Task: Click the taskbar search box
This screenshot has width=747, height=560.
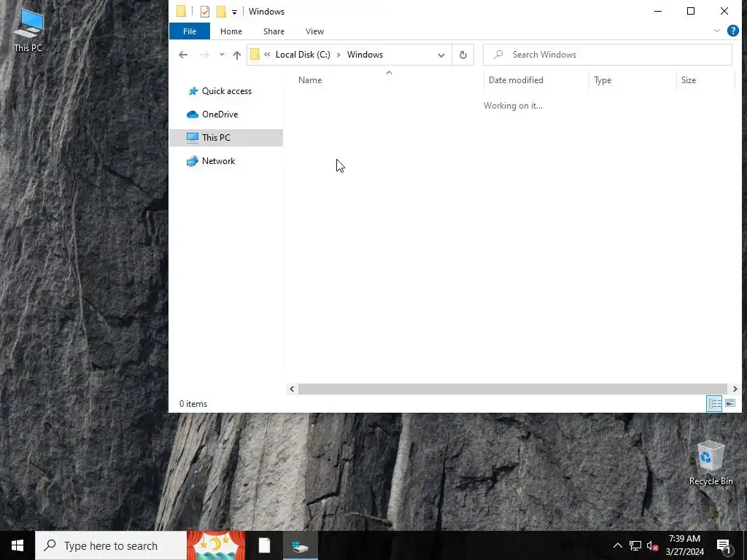Action: click(x=111, y=545)
